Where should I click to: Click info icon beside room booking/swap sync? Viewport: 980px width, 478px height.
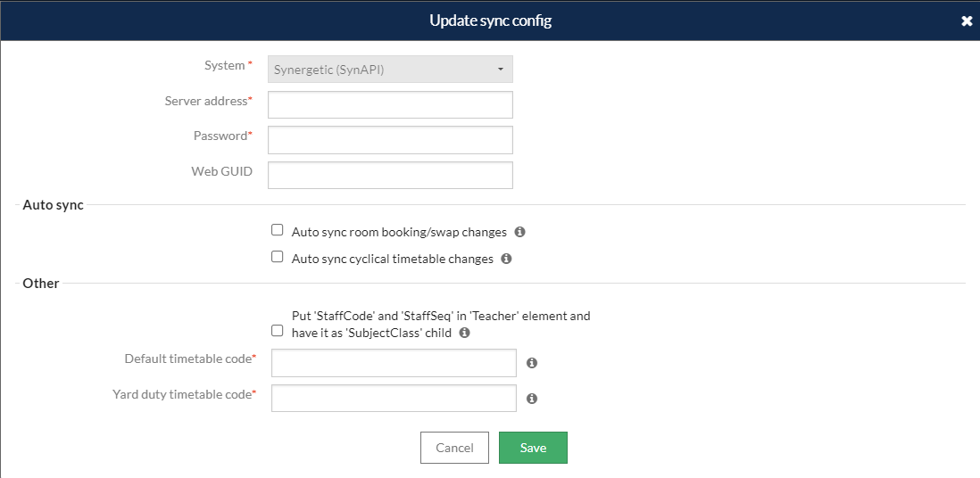tap(520, 232)
